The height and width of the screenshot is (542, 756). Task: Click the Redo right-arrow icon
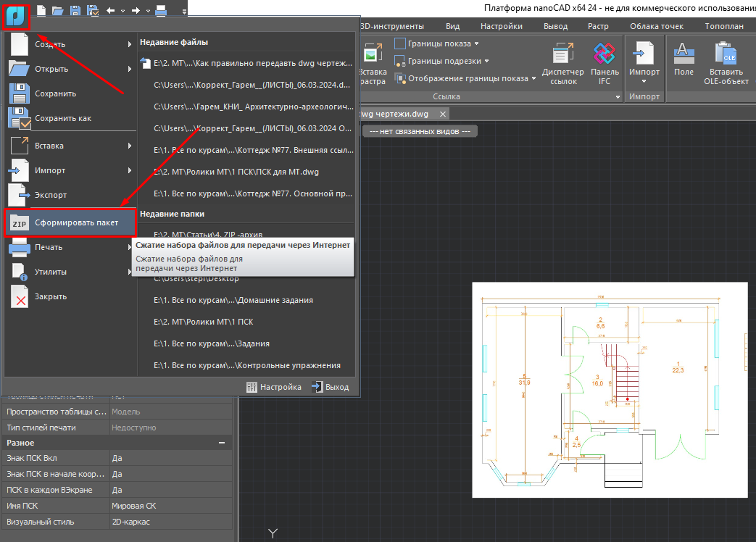[x=136, y=11]
